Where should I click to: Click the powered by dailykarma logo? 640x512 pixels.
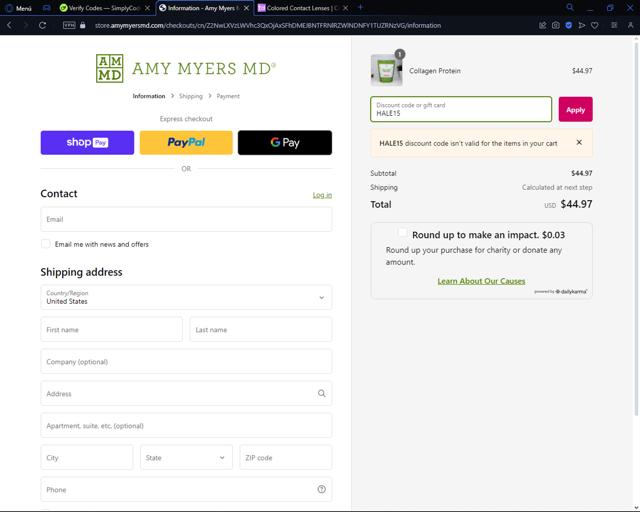click(561, 292)
